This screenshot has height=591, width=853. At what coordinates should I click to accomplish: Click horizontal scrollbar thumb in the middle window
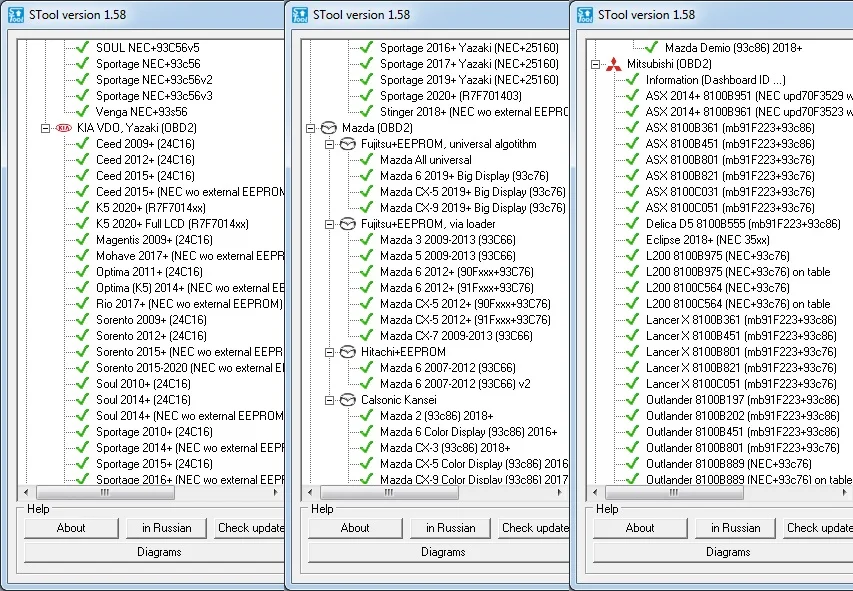click(x=389, y=492)
